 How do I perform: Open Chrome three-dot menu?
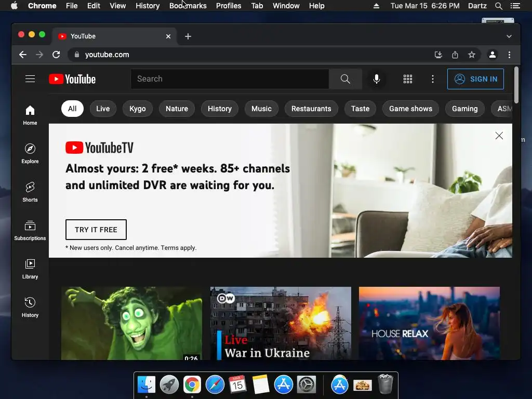(509, 55)
